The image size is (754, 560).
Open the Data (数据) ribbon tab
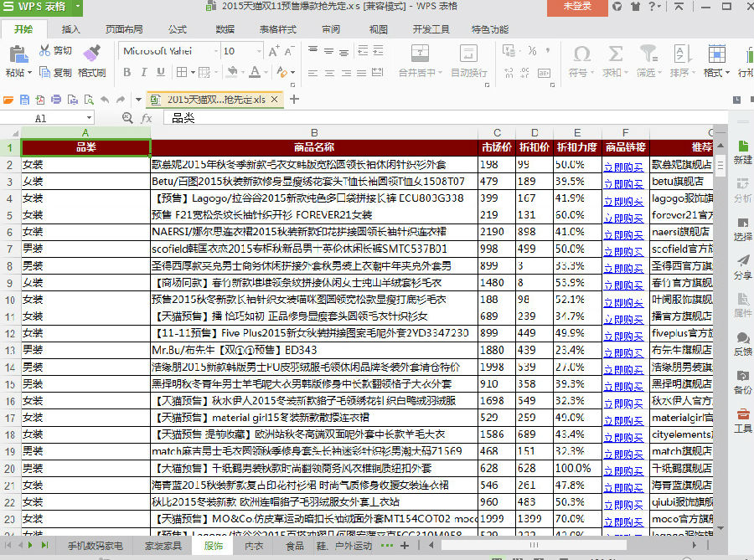click(x=225, y=29)
